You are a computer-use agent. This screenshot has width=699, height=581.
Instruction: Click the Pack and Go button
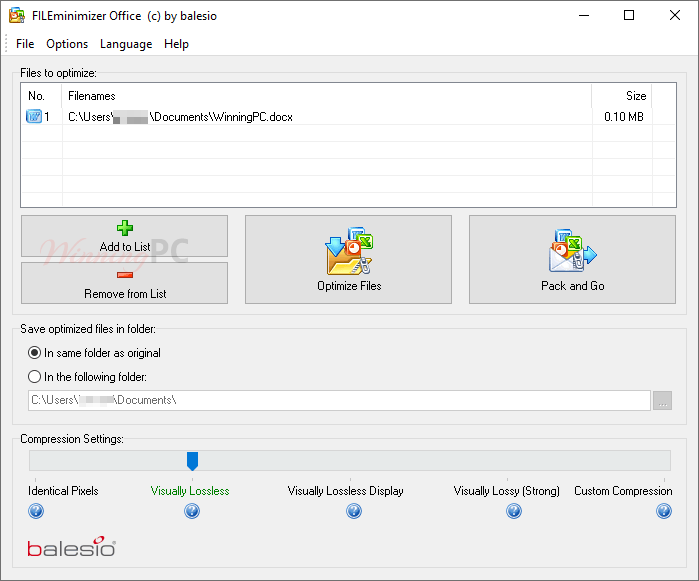572,260
